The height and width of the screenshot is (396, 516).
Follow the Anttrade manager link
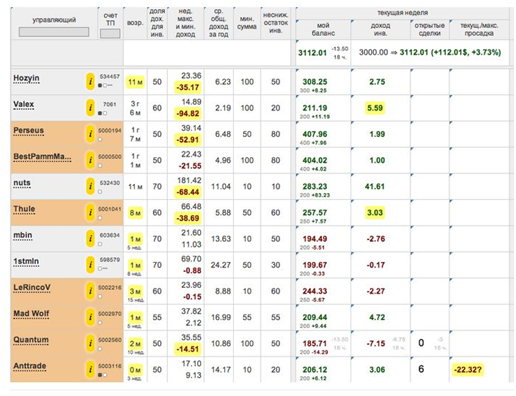[30, 366]
